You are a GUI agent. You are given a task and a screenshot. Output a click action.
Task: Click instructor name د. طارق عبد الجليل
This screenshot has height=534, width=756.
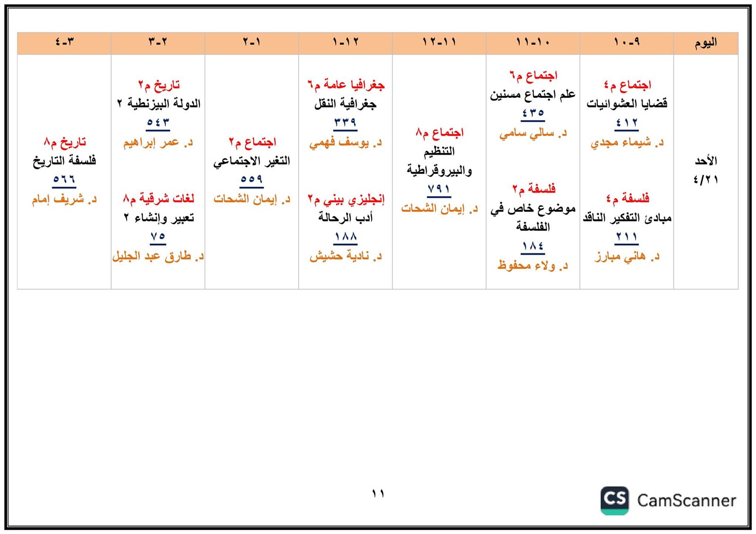coord(158,256)
